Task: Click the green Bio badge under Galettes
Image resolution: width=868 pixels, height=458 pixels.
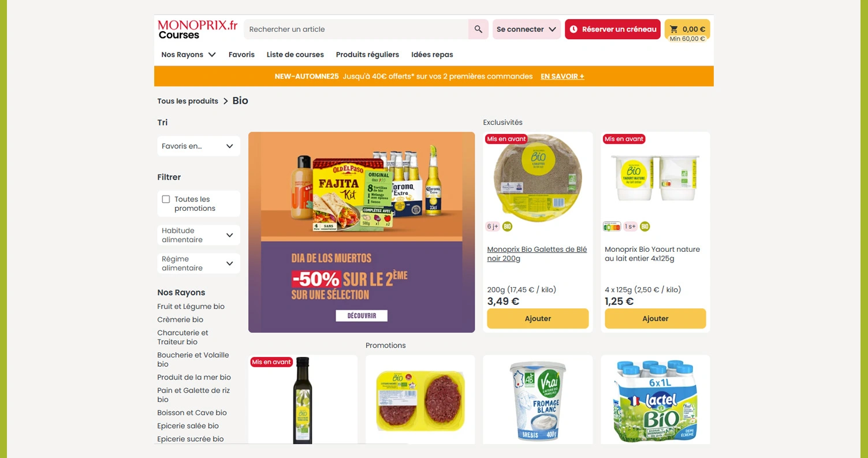Action: (507, 226)
